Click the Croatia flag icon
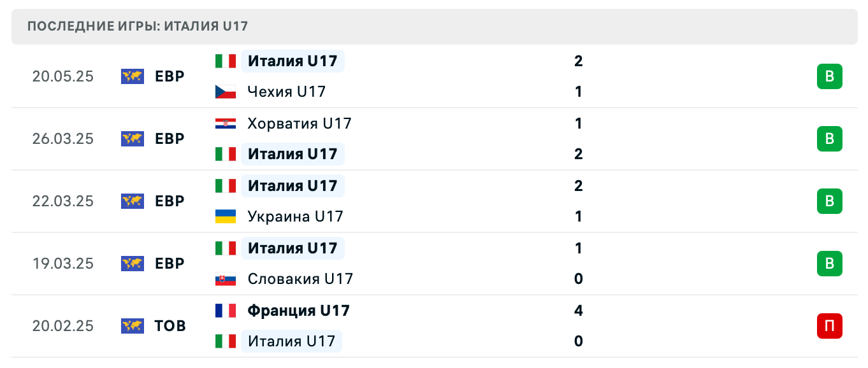Image resolution: width=868 pixels, height=368 pixels. 226,124
